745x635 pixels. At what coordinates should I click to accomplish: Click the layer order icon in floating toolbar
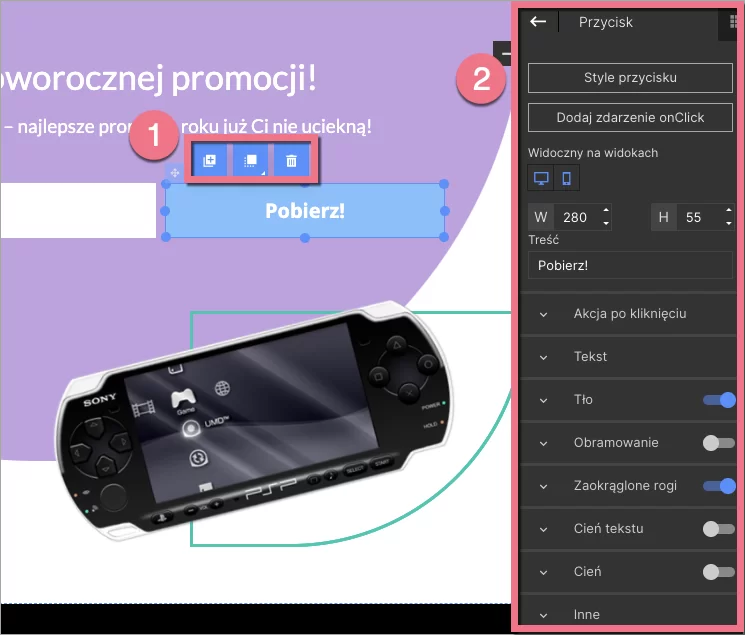pyautogui.click(x=250, y=160)
